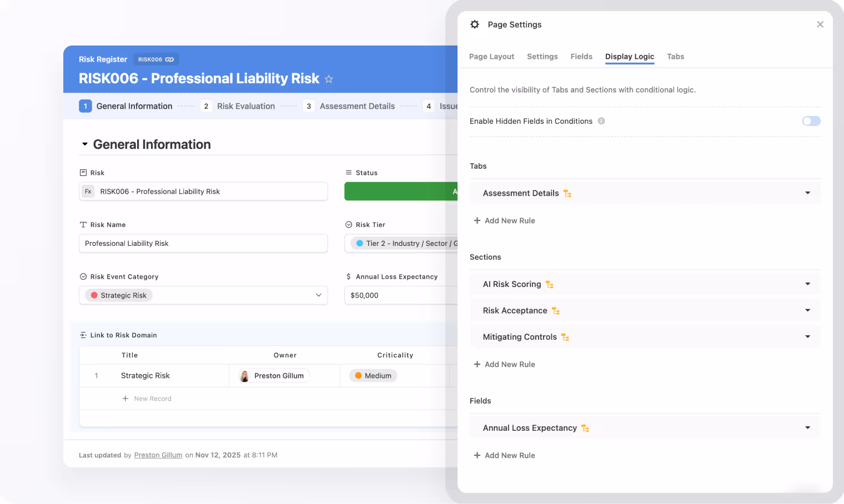Viewport: 844px width, 504px height.
Task: Add New Rule under Fields
Action: [x=504, y=455]
